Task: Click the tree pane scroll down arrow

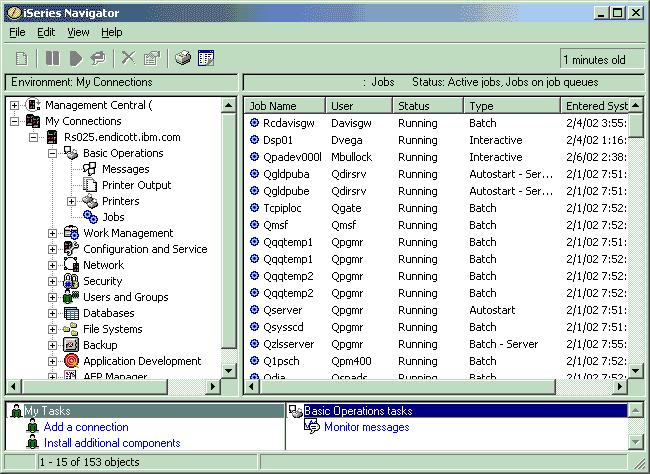Action: pyautogui.click(x=228, y=370)
